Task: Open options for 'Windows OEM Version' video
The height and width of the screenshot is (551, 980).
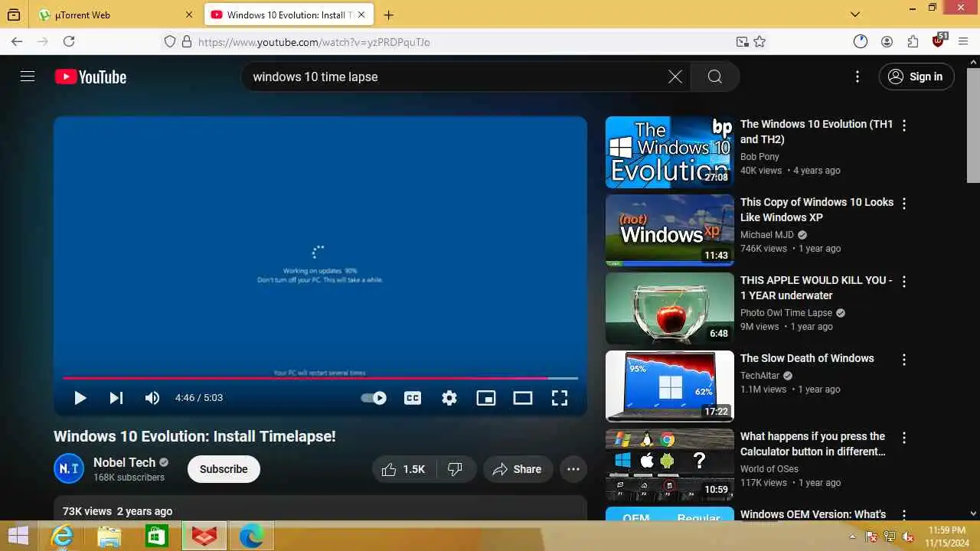Action: 904,515
